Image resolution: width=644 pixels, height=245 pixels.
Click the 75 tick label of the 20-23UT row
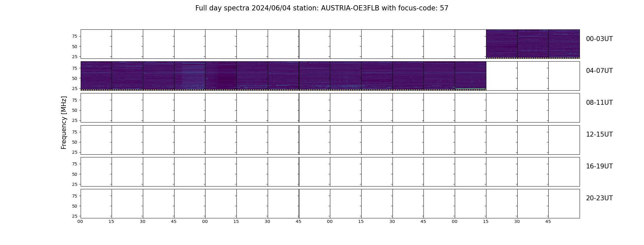pos(75,196)
